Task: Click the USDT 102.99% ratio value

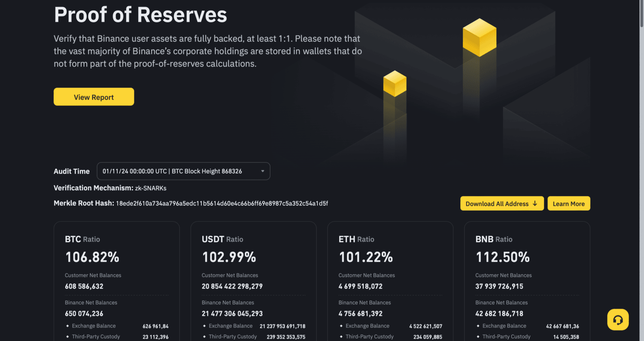Action: 229,257
